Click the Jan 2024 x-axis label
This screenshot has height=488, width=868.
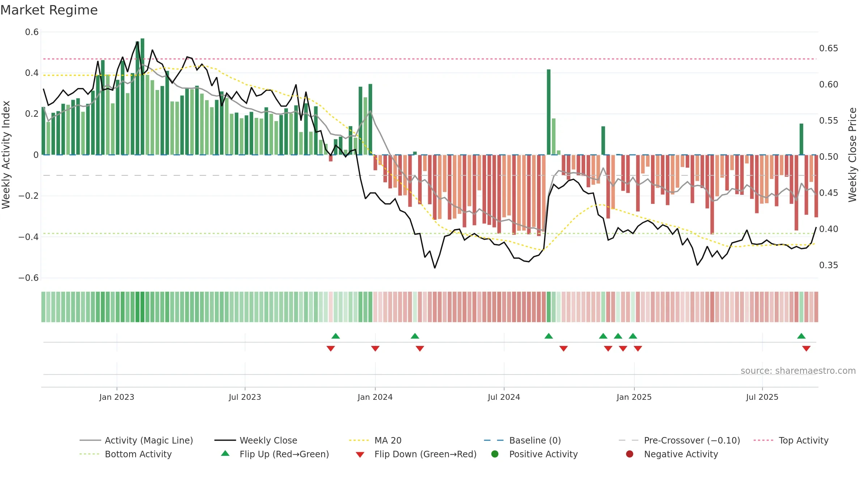coord(375,397)
